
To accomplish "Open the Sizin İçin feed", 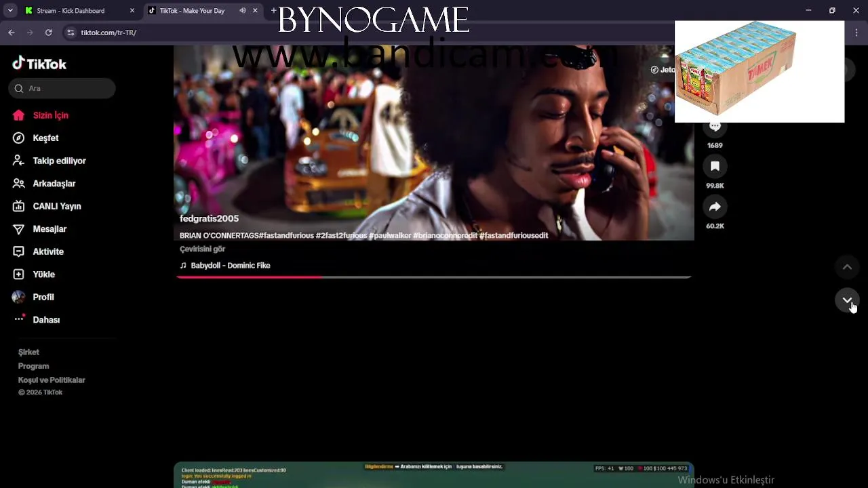I will [50, 115].
